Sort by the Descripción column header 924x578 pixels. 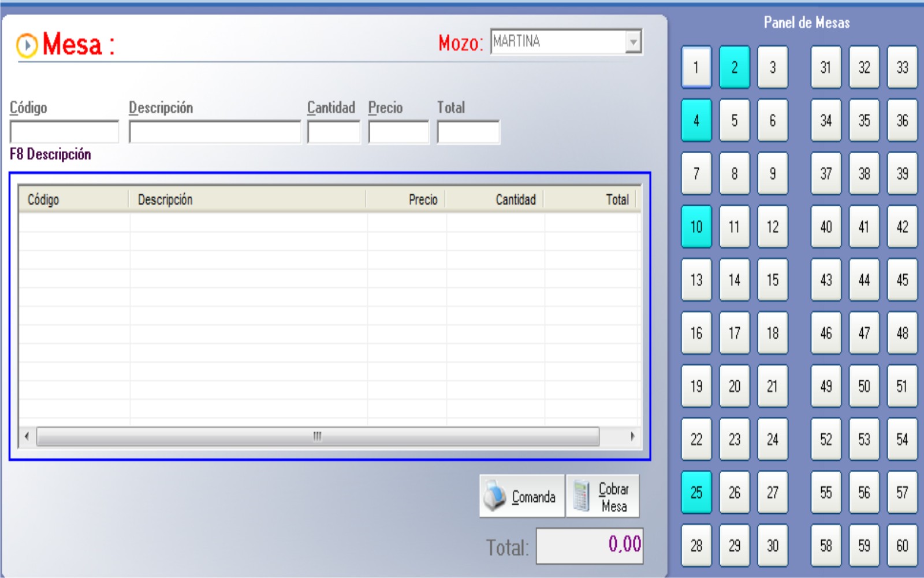247,199
